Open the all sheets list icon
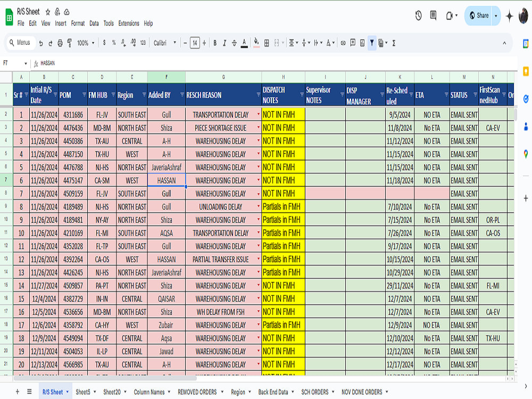The height and width of the screenshot is (399, 532). tap(29, 392)
